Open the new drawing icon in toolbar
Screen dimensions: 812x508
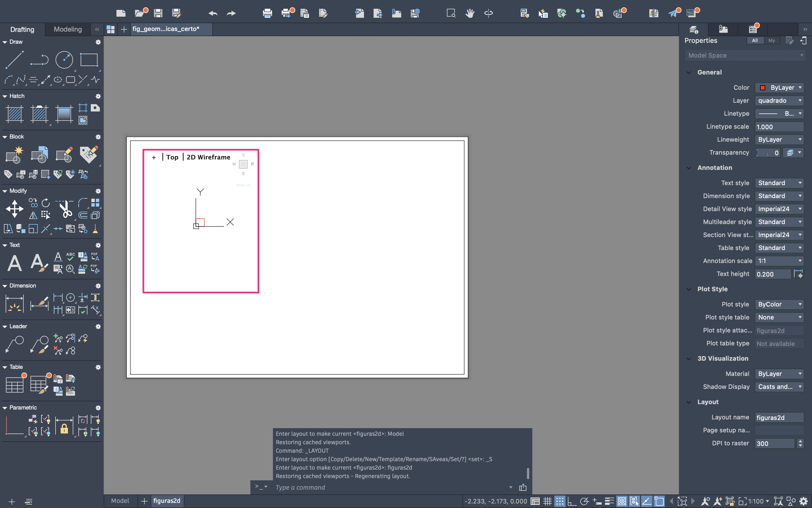tap(121, 14)
